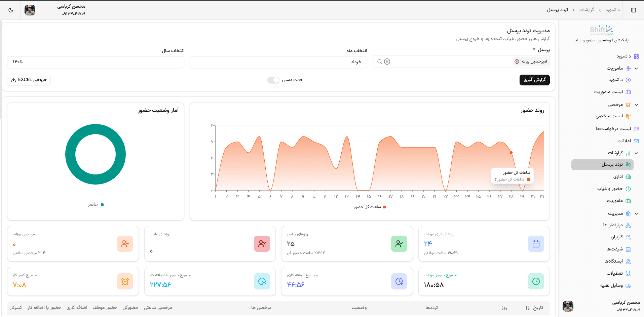Click the ایستگاه‌ها sidebar icon
Screen dimensions: 644x317
point(628,262)
